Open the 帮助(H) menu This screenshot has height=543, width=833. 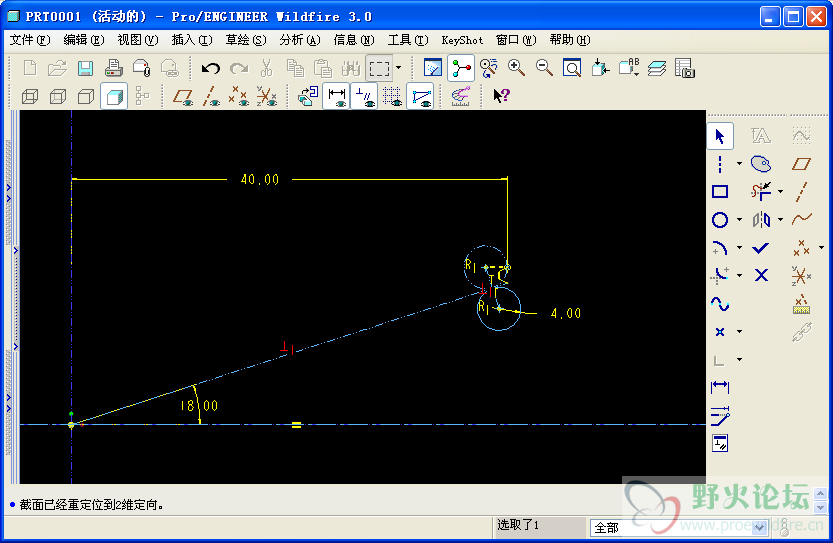click(x=570, y=40)
